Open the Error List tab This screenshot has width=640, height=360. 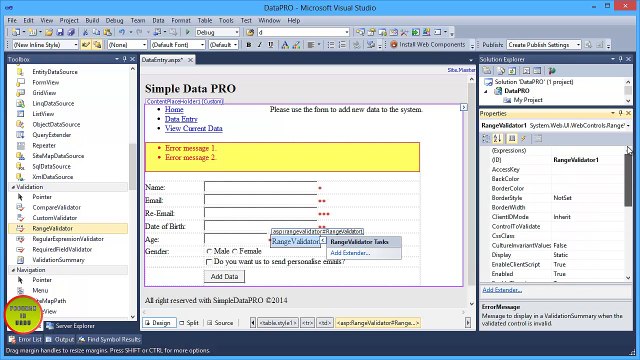coord(25,339)
